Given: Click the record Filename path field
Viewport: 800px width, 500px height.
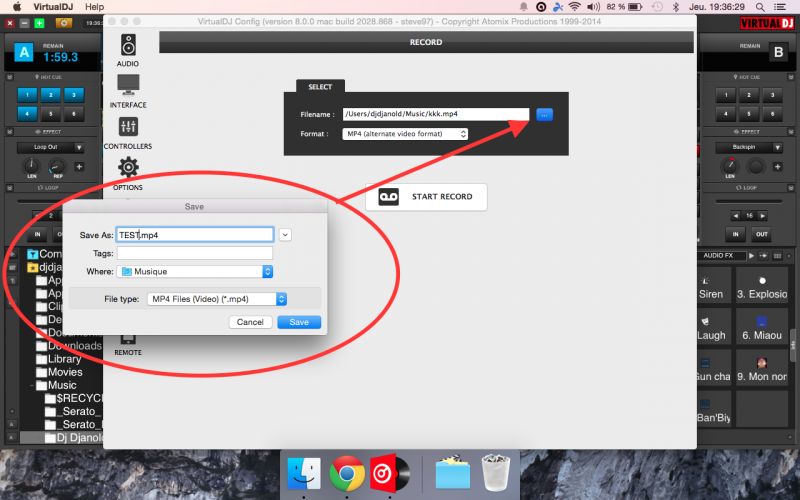Looking at the screenshot, I should coord(436,114).
